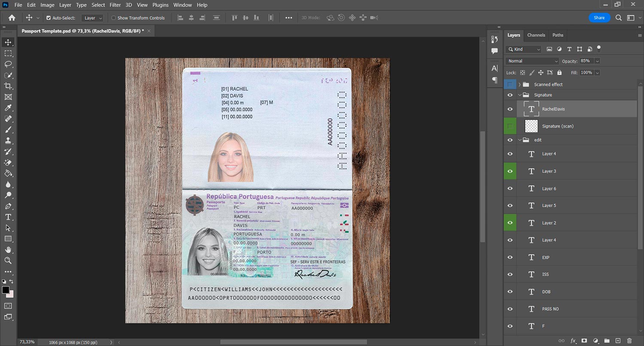644x346 pixels.
Task: Enable Show Transform Controls checkbox
Action: coord(114,18)
